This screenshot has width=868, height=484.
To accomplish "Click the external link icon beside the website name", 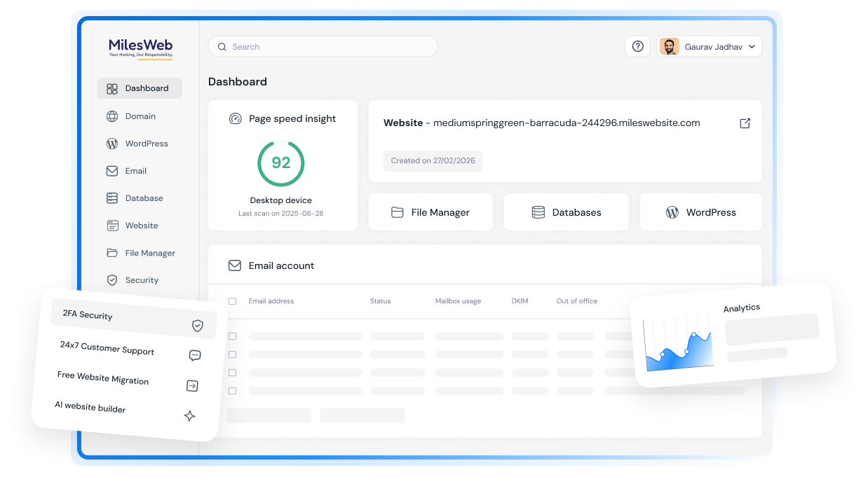I will [745, 123].
